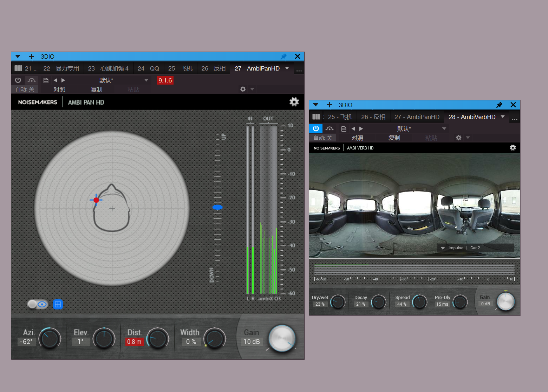Switch to tab 23 - 心跳加强 4
This screenshot has height=392, width=548.
click(x=108, y=68)
